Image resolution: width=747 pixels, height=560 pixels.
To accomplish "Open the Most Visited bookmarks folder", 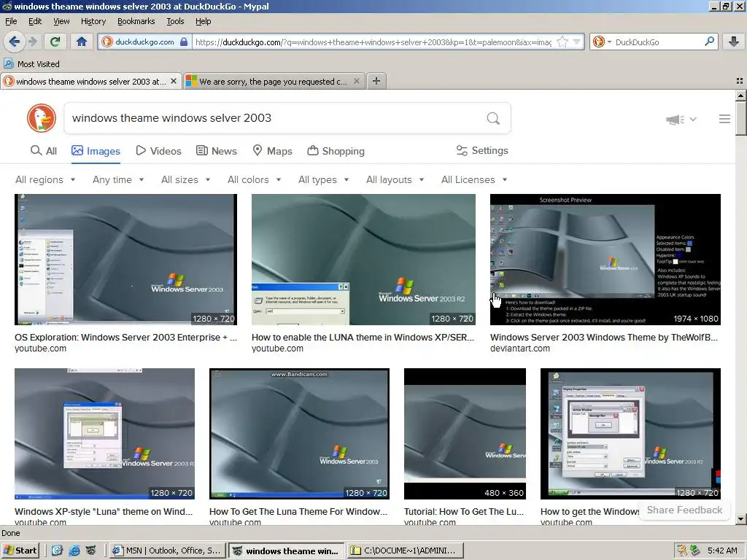I will coord(32,64).
